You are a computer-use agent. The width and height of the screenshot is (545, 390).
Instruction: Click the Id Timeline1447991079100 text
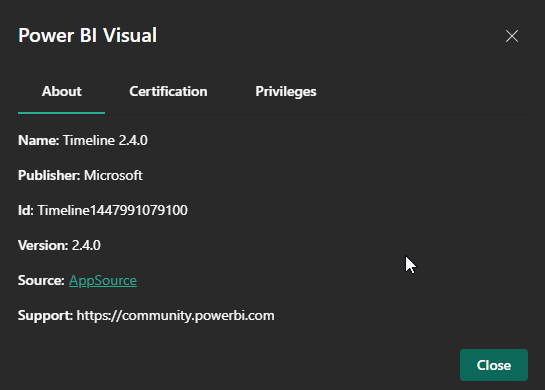(x=103, y=210)
